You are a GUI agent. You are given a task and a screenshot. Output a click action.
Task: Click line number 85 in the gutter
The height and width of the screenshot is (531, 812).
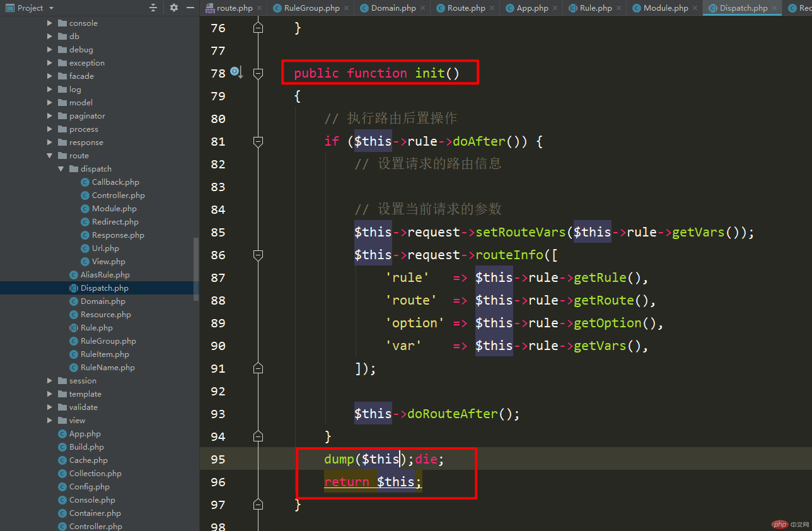pyautogui.click(x=217, y=232)
